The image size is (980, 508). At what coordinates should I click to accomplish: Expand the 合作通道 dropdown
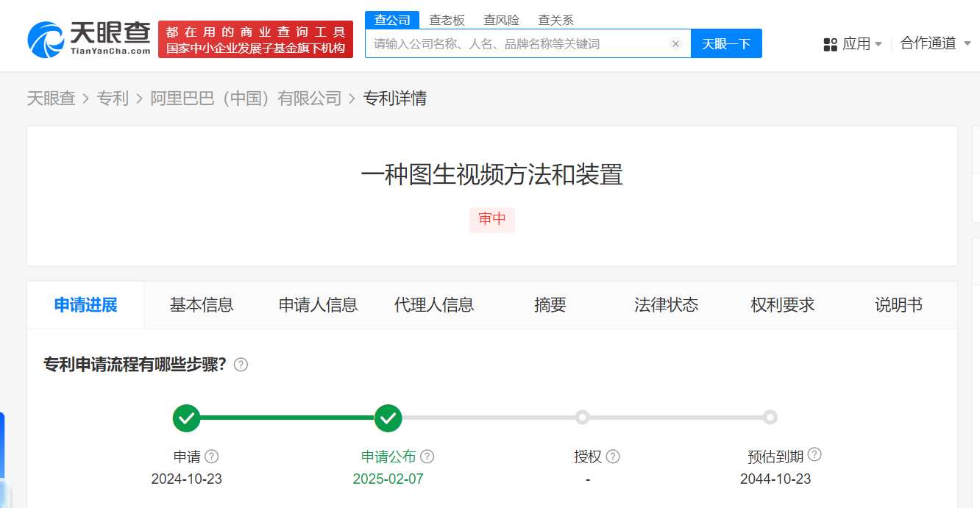[x=935, y=43]
